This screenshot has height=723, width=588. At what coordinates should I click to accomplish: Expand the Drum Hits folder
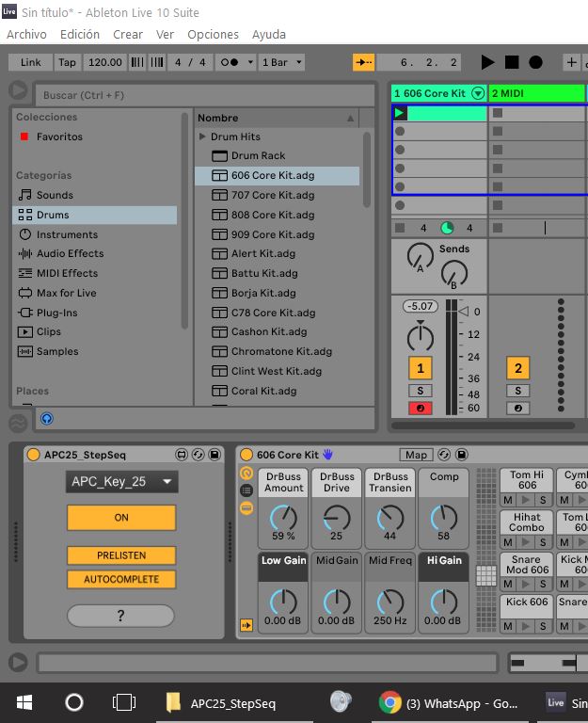point(202,137)
